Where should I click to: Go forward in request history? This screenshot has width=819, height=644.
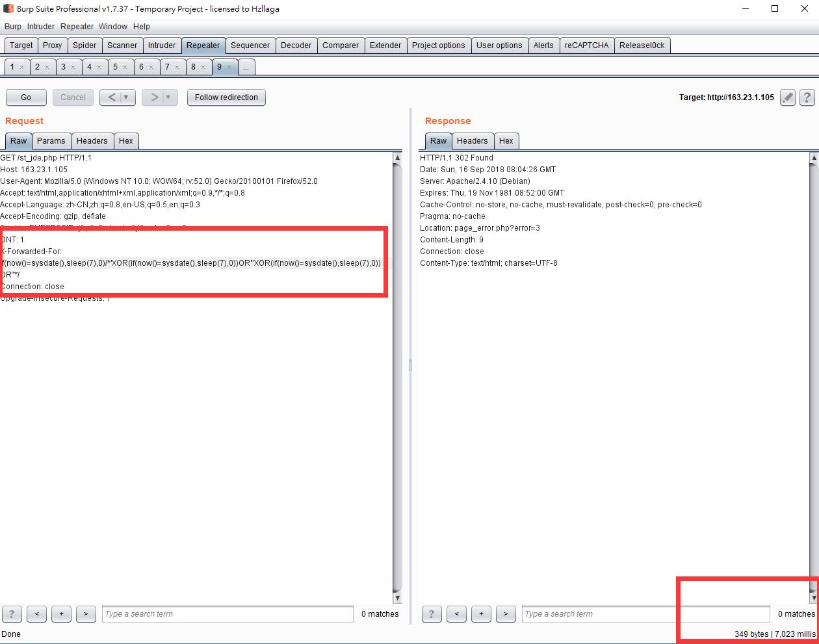tap(153, 97)
